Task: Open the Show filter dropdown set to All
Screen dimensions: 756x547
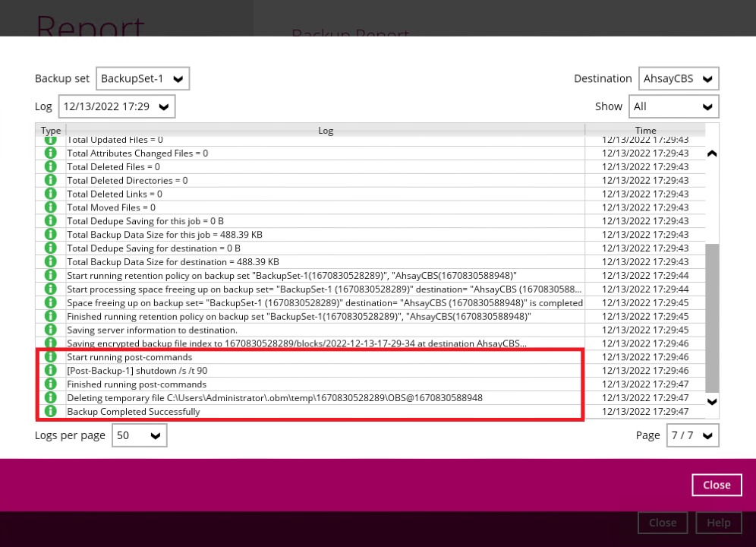Action: (x=673, y=106)
